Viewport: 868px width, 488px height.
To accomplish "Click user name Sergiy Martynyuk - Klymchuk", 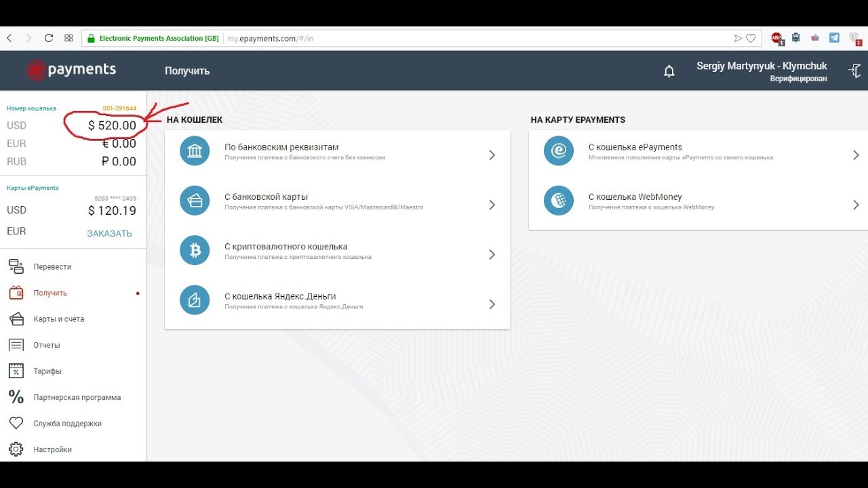I will pos(762,66).
